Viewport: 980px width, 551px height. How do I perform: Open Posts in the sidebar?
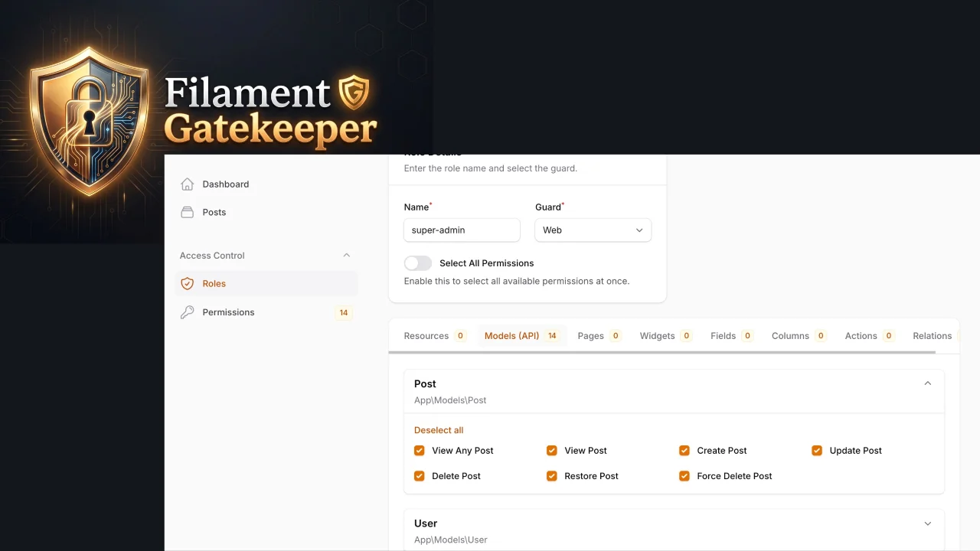266,212
